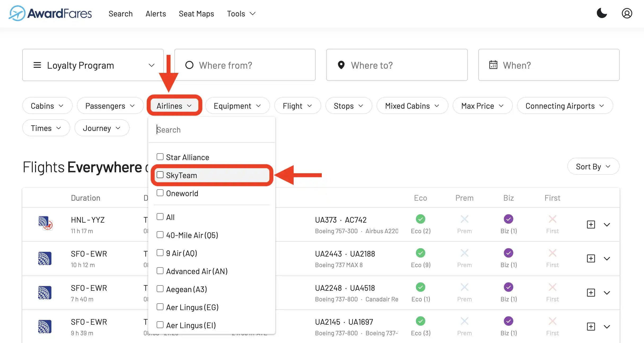
Task: Expand the SFO-EWR 7 h 40 m row chevron
Action: [x=607, y=293]
